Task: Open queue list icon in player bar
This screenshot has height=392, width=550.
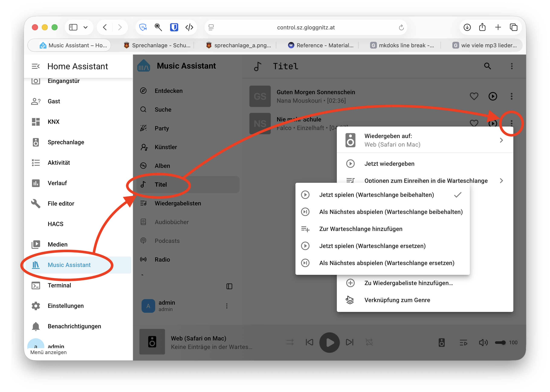Action: (463, 343)
